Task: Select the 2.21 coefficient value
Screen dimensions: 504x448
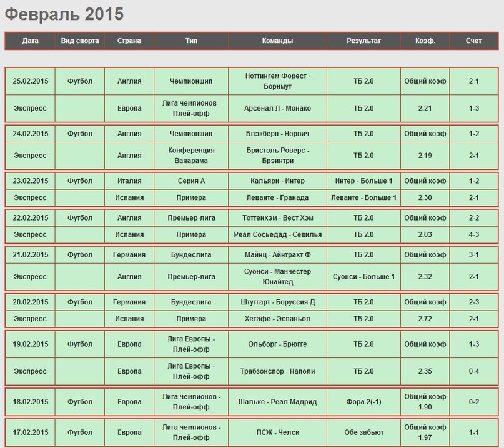Action: click(425, 108)
